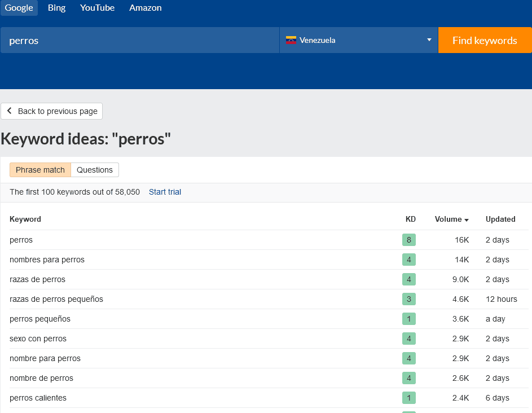Click the Venezuela flag icon

tap(291, 40)
